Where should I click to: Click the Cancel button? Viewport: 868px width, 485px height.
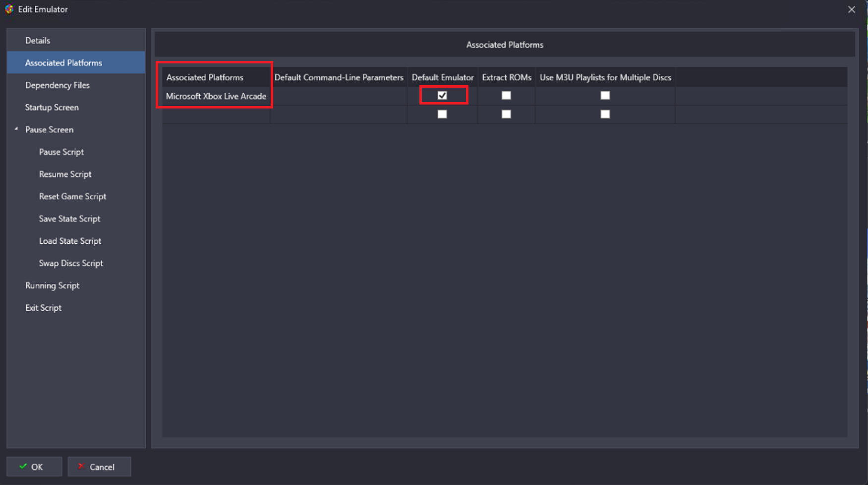click(x=99, y=467)
